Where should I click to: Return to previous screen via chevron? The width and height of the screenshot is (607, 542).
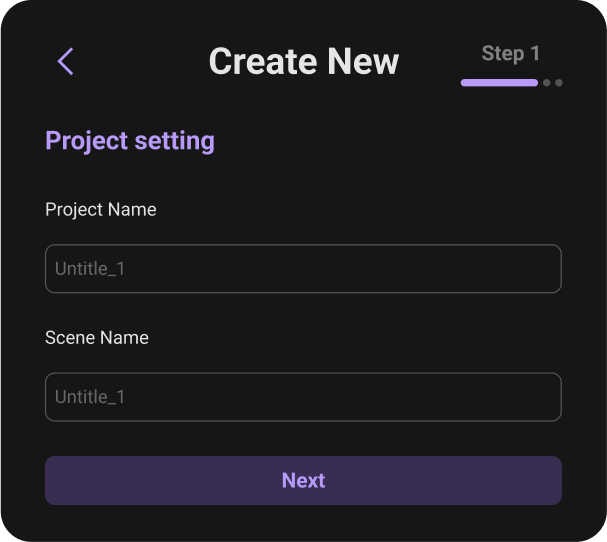[x=65, y=62]
